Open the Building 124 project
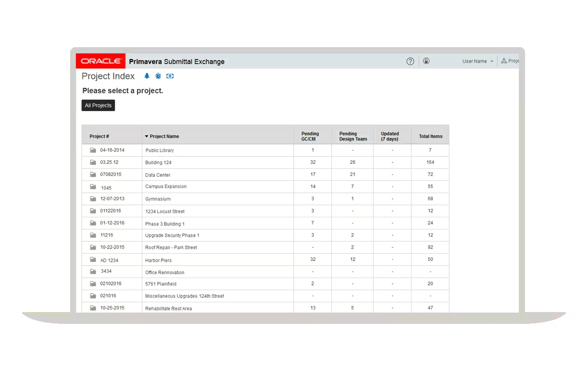The image size is (588, 371). (x=158, y=162)
